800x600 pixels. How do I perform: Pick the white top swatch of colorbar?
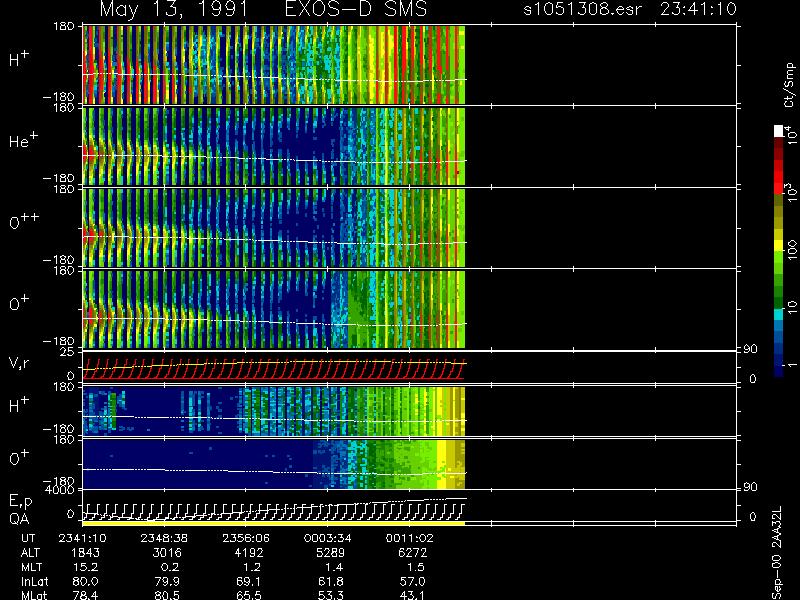coord(779,131)
